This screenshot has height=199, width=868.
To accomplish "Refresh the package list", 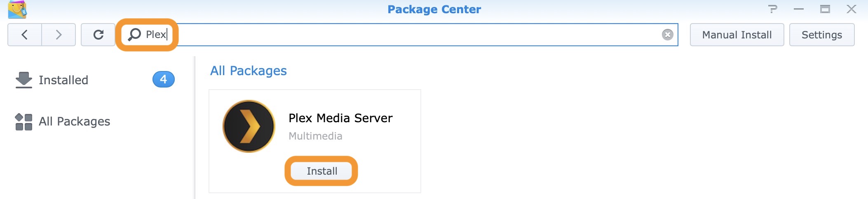I will pyautogui.click(x=98, y=35).
